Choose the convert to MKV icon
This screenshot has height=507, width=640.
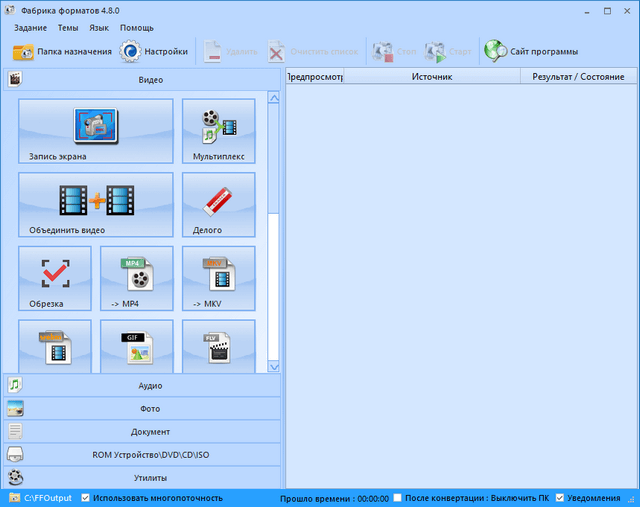[x=218, y=279]
